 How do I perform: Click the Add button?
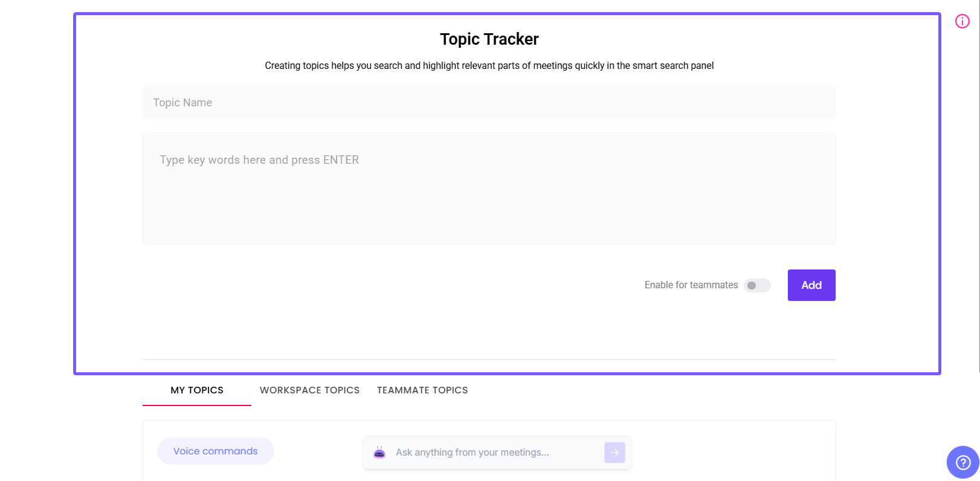811,285
